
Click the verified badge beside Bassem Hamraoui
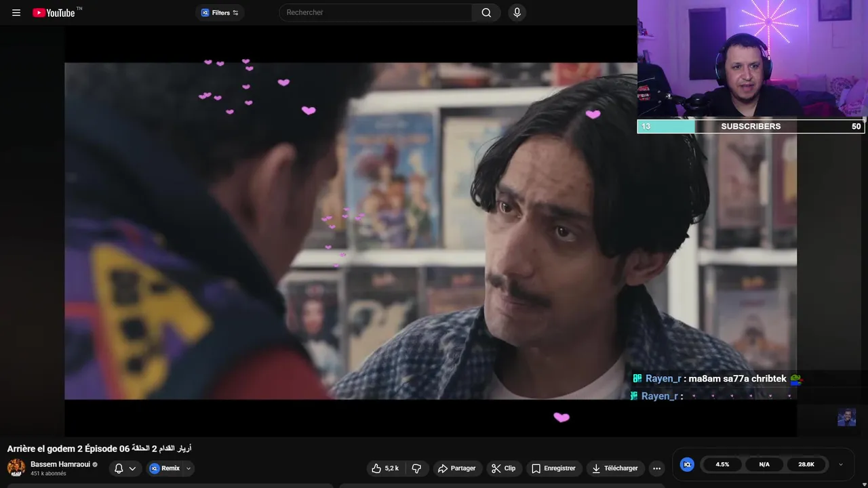coord(95,465)
